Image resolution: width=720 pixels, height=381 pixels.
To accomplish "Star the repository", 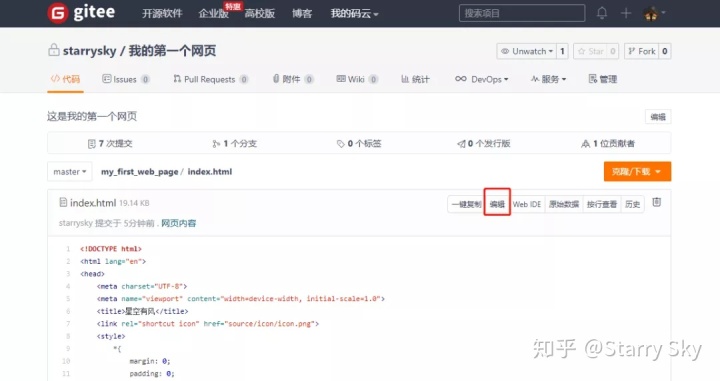I will coord(591,51).
